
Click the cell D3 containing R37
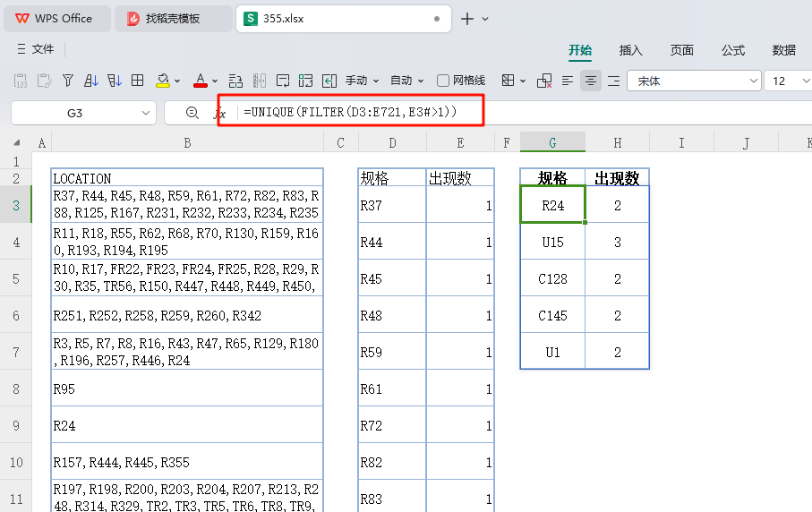(392, 205)
